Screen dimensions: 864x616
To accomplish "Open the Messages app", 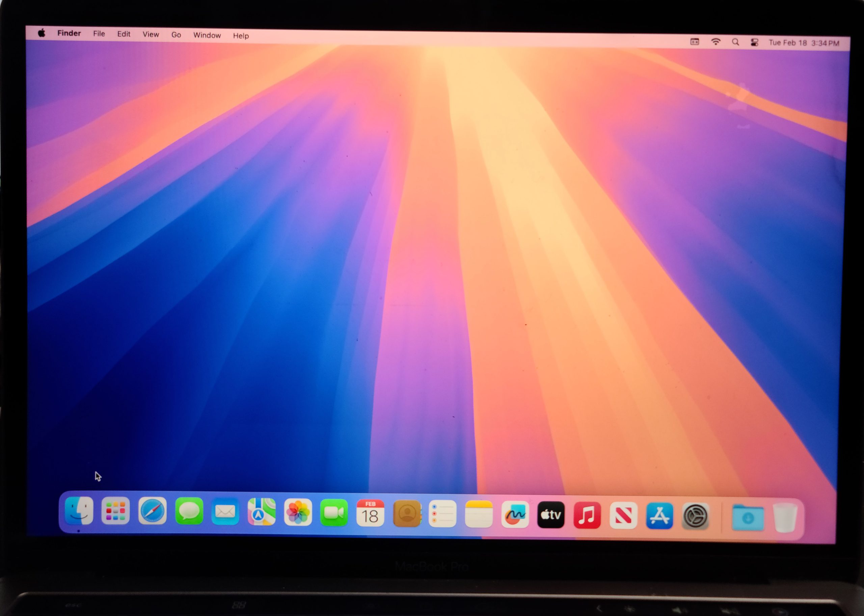I will (x=189, y=511).
